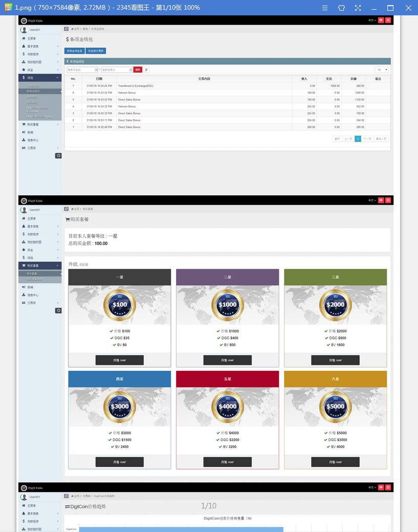Click upgrade now under the $100 一星 package

(120, 360)
